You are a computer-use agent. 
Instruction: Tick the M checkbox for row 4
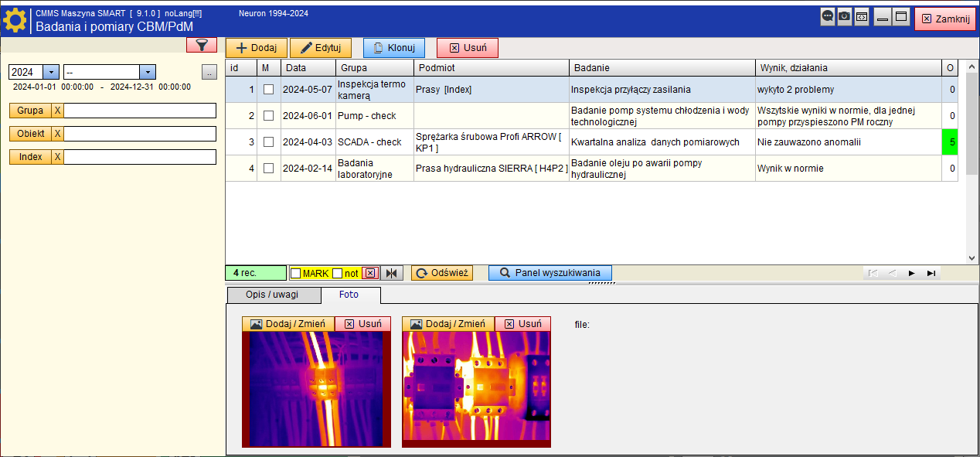[268, 169]
